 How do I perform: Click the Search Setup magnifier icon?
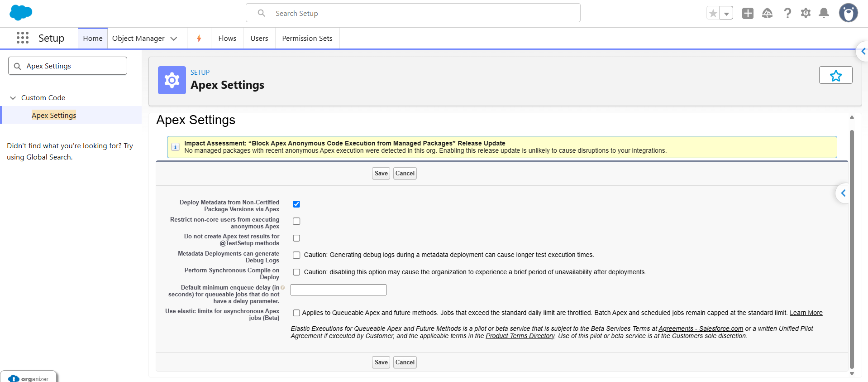[x=262, y=13]
